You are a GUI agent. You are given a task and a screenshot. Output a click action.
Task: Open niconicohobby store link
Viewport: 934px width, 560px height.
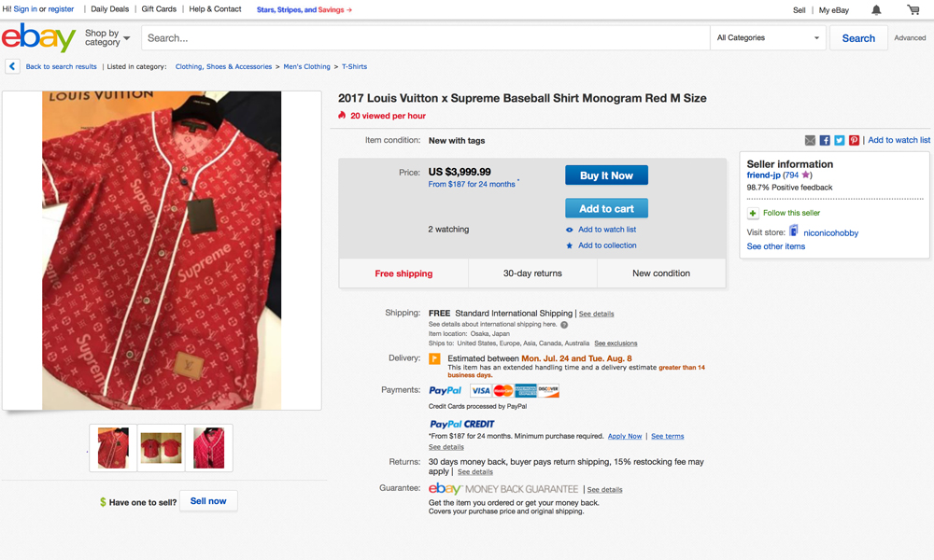(x=830, y=232)
